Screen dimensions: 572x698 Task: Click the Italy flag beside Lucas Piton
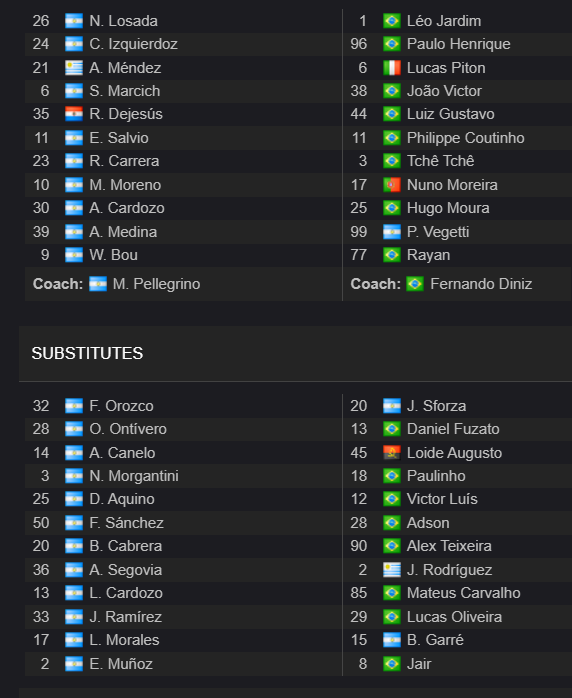392,68
